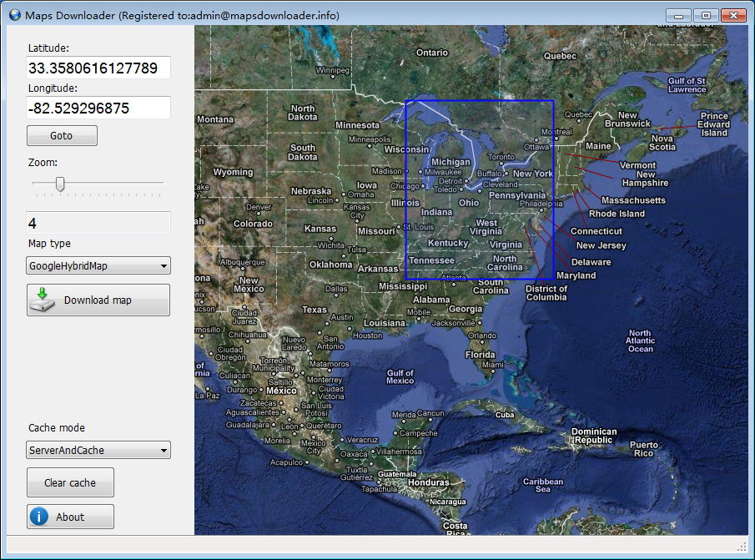Click the Michigan label in the selection box
The width and height of the screenshot is (755, 560).
pos(450,162)
